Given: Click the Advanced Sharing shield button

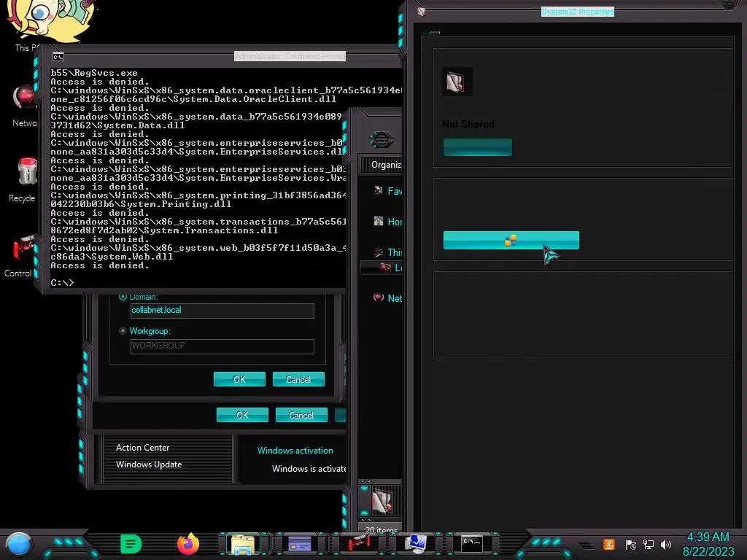Looking at the screenshot, I should click(511, 241).
